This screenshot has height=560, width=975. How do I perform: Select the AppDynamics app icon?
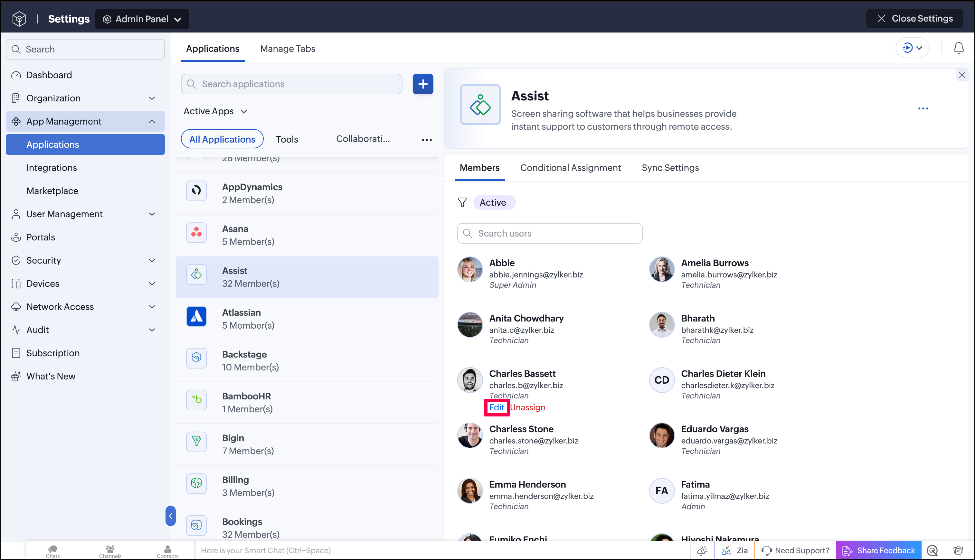196,191
